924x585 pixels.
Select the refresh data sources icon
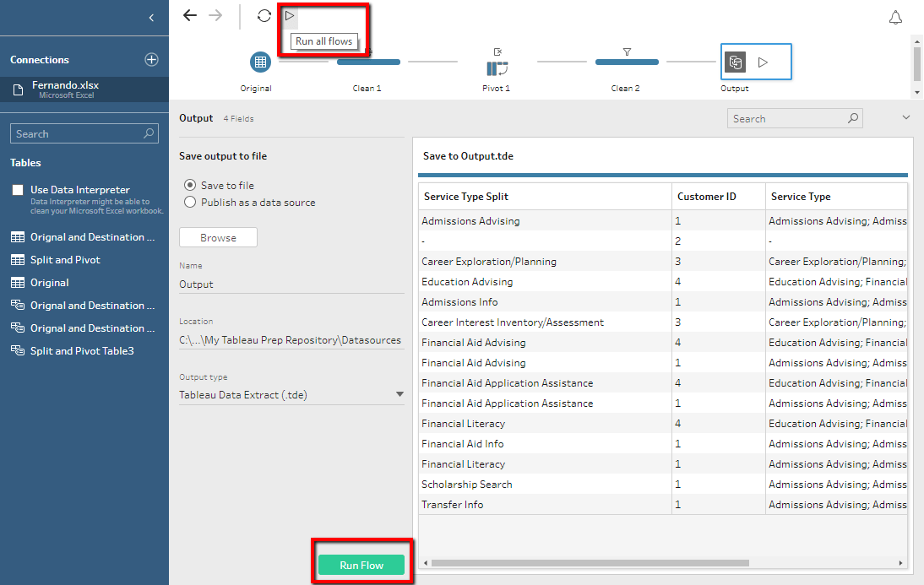tap(263, 15)
